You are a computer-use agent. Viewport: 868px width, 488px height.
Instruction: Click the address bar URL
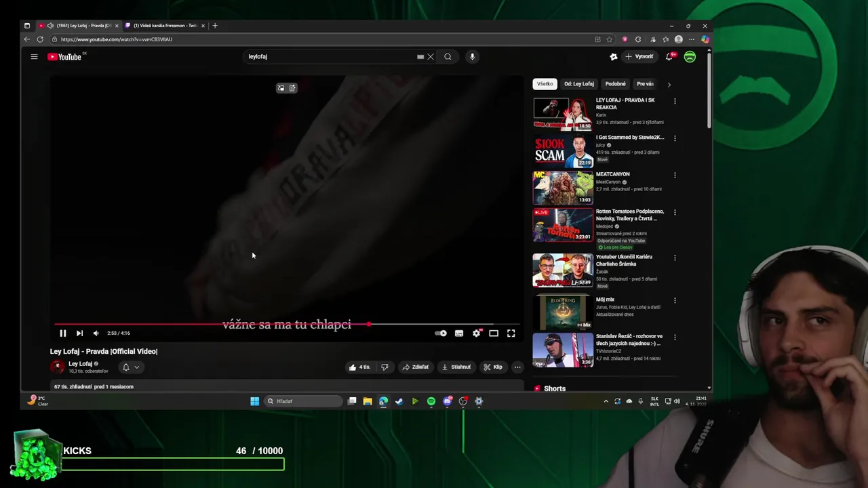tap(117, 39)
